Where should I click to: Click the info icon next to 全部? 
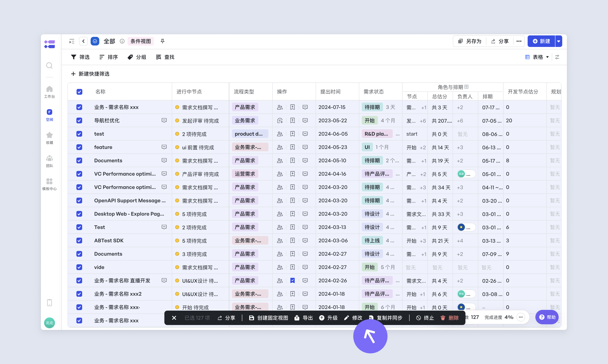tap(122, 41)
